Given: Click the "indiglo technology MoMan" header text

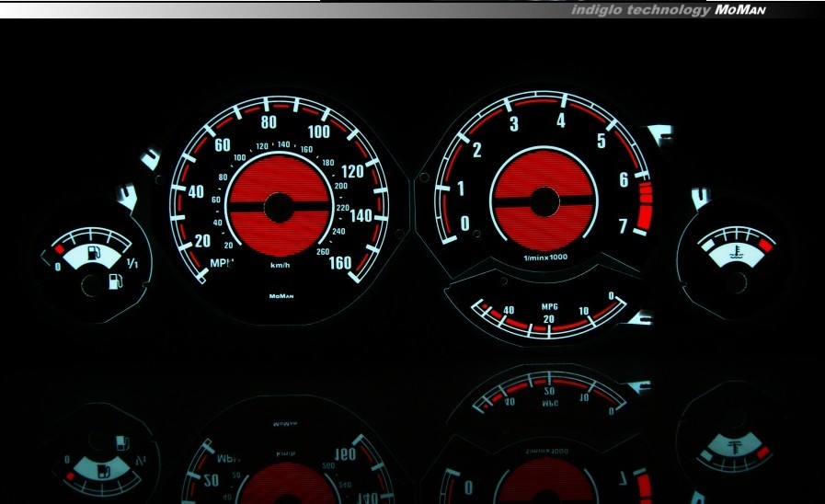Looking at the screenshot, I should tap(668, 9).
